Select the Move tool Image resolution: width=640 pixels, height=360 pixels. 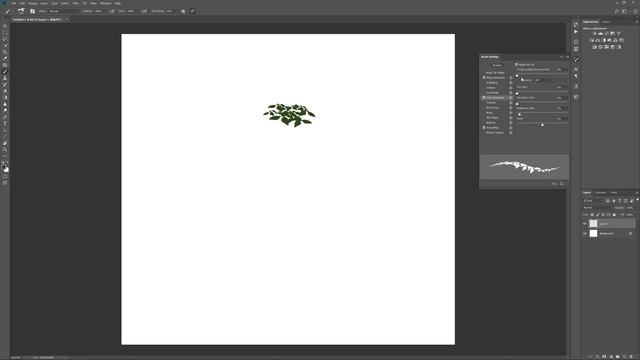pos(5,26)
